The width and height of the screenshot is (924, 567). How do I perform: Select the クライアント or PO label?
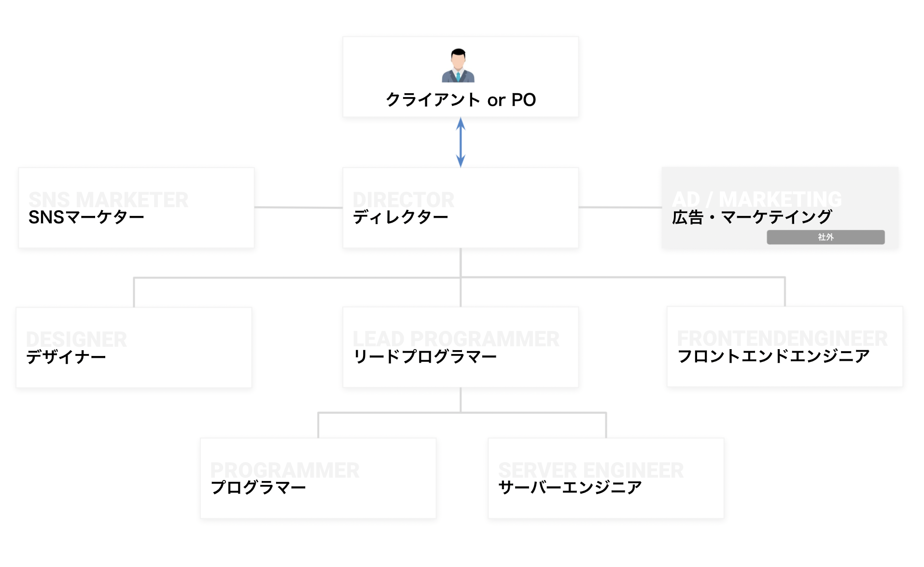tap(461, 100)
